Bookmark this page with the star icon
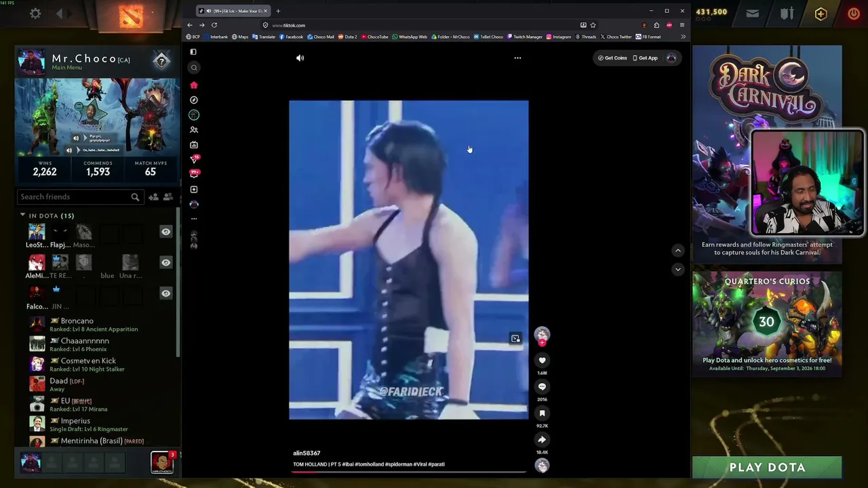The width and height of the screenshot is (868, 488). pyautogui.click(x=593, y=25)
